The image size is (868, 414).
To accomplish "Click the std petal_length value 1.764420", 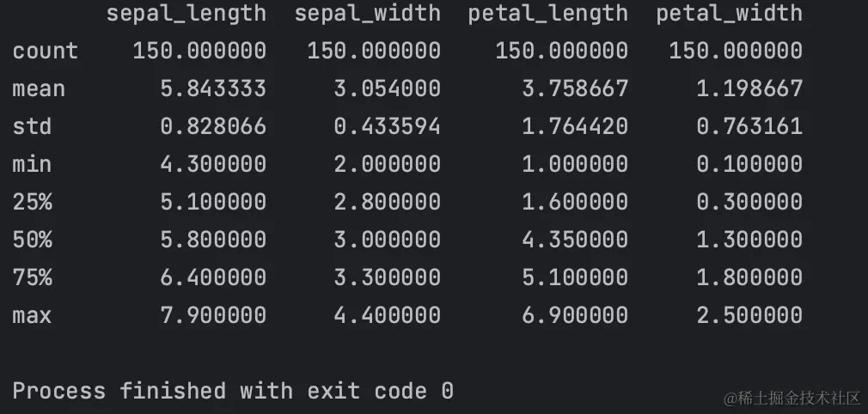I will [574, 127].
